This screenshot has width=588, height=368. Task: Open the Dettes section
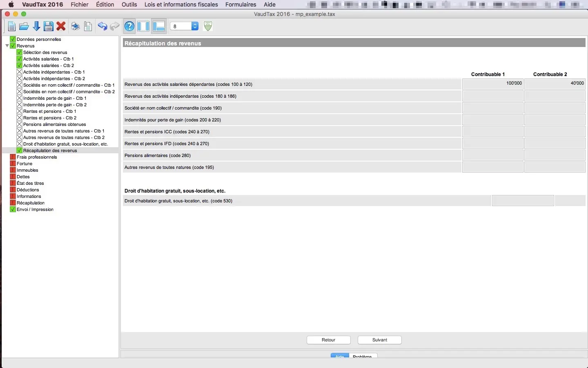pyautogui.click(x=23, y=177)
